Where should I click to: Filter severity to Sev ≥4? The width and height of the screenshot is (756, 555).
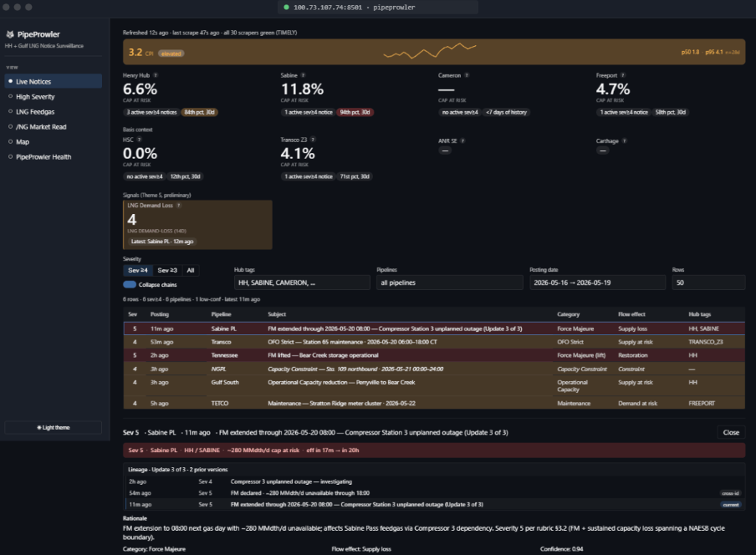click(138, 270)
